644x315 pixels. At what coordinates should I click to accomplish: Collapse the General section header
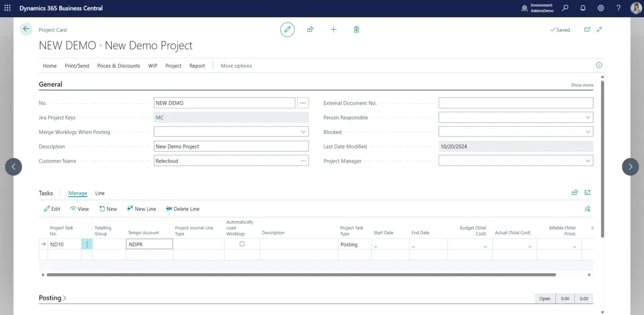[x=50, y=84]
